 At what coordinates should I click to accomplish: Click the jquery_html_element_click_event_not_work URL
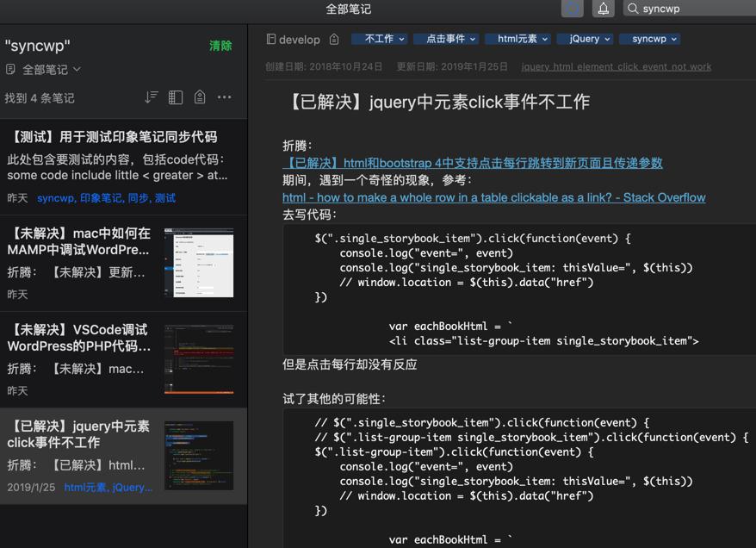pos(617,67)
